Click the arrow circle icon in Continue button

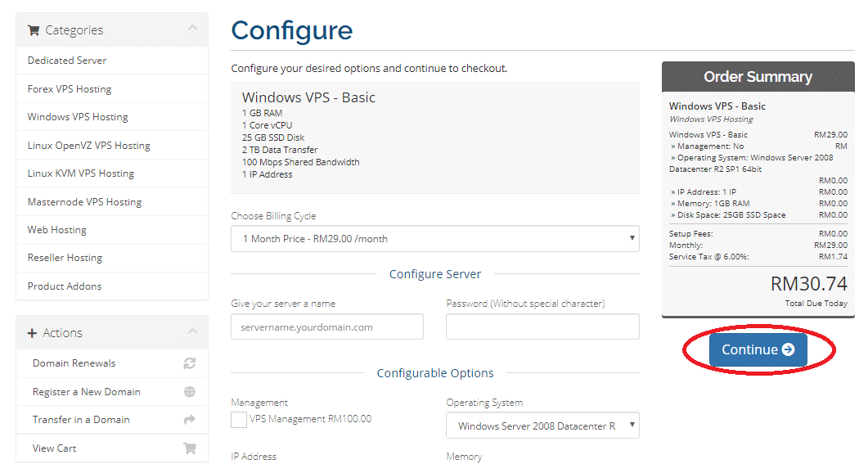tap(788, 349)
